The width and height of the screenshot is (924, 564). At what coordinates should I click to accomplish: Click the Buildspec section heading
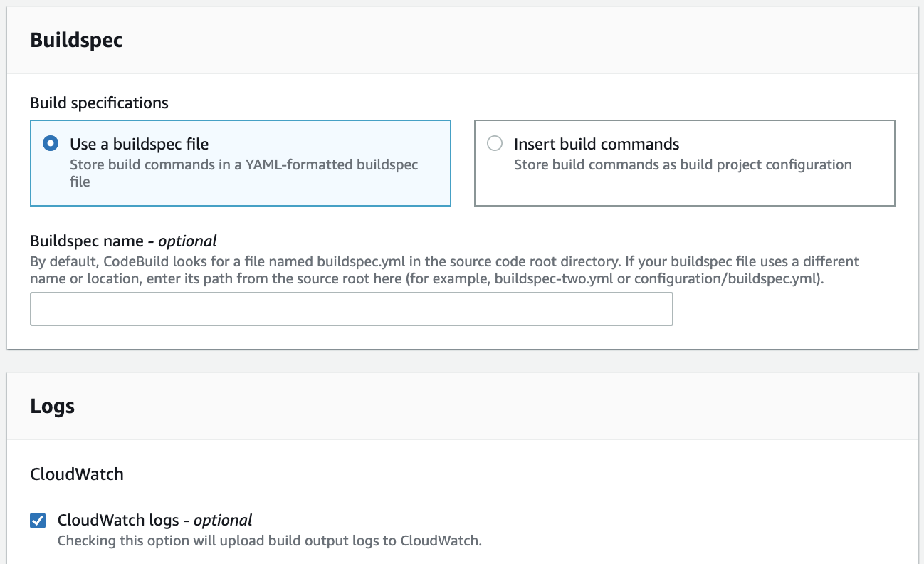(76, 40)
